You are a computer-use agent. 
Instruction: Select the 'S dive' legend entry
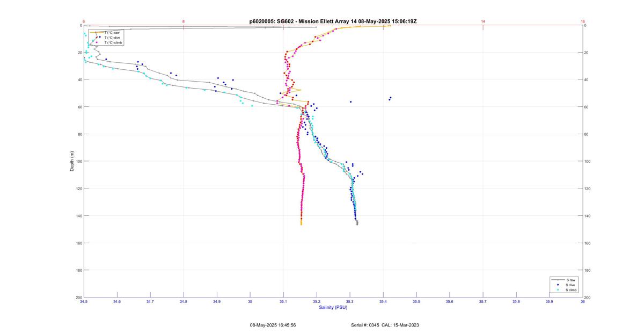coord(571,285)
